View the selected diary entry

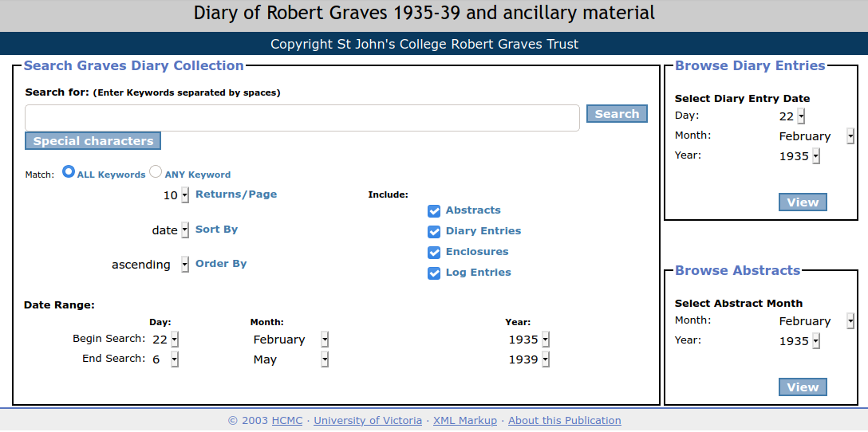pos(803,202)
